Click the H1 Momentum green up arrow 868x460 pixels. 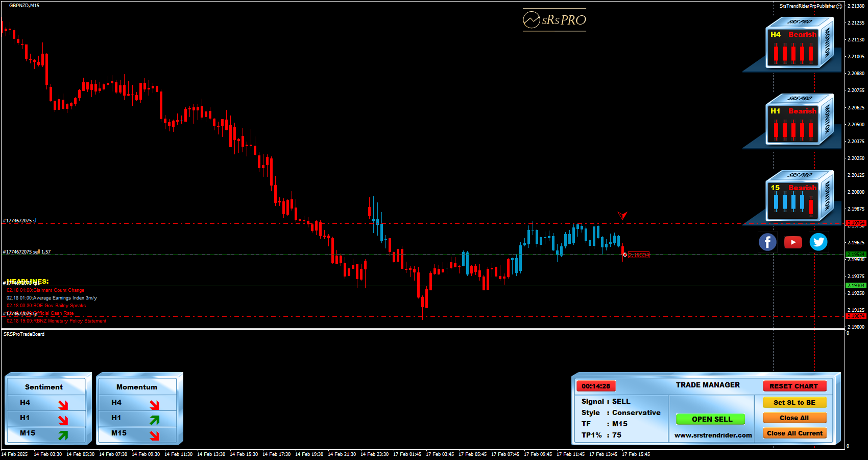click(x=154, y=420)
